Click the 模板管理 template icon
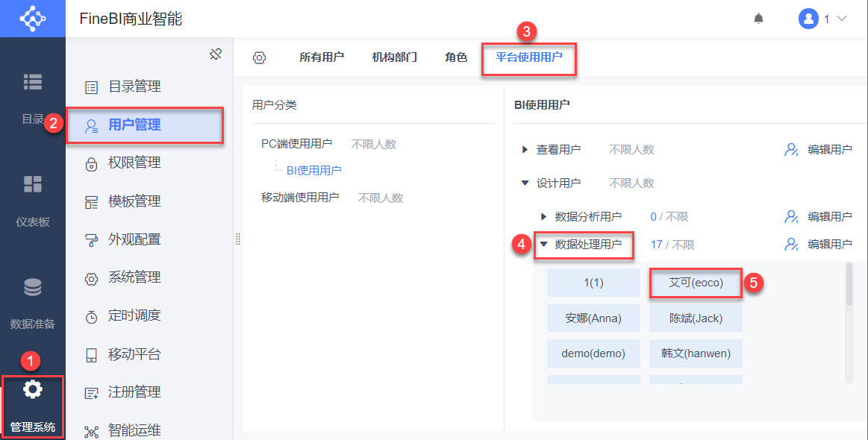This screenshot has height=440, width=868. (91, 202)
